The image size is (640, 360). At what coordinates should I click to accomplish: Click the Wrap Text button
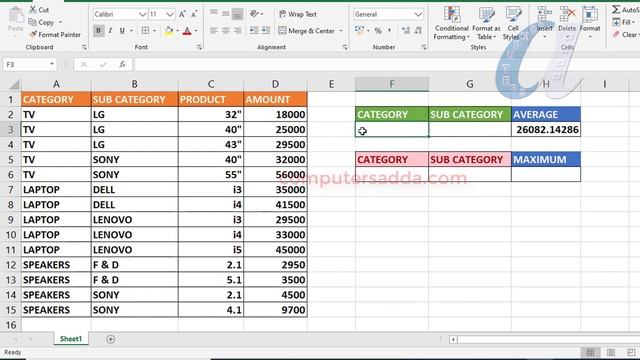298,14
